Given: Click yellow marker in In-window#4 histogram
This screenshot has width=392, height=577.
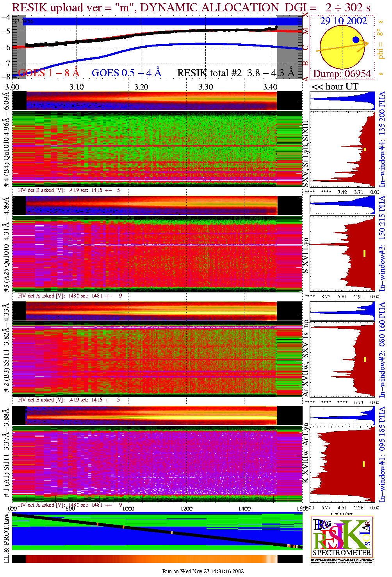Looking at the screenshot, I should pyautogui.click(x=365, y=149).
